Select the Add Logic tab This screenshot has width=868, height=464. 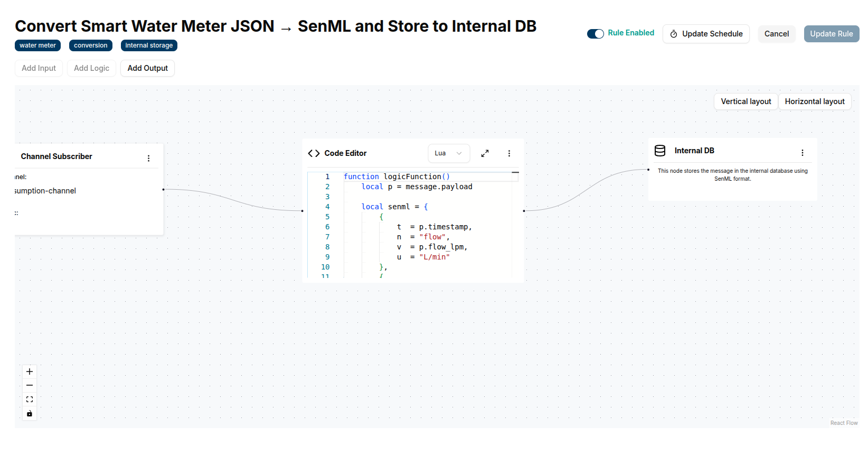click(91, 68)
